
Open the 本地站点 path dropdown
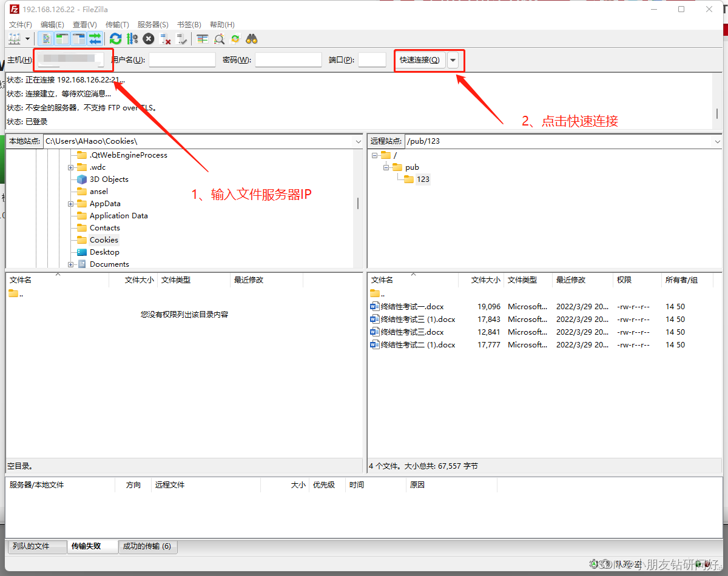[358, 141]
